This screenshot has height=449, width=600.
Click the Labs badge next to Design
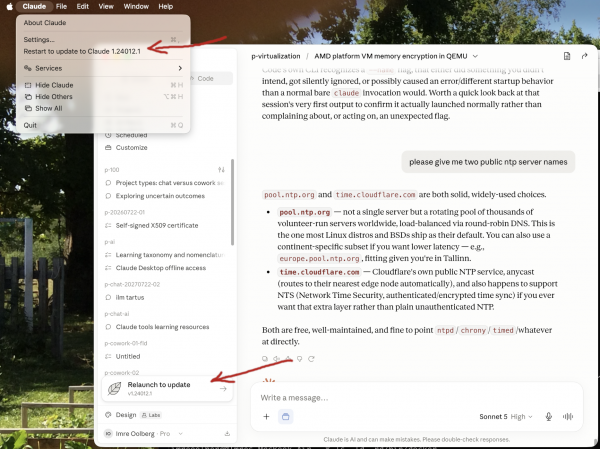(x=150, y=415)
